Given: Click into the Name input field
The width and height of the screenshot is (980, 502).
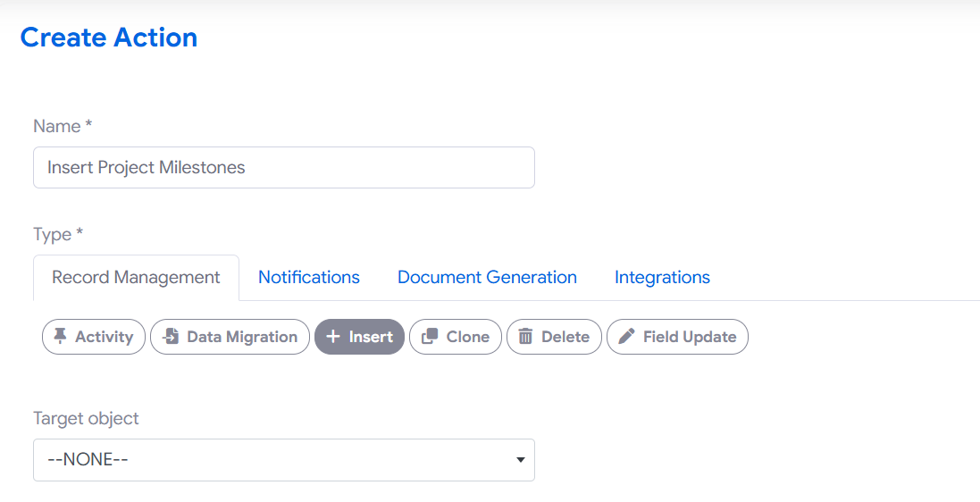Looking at the screenshot, I should (283, 168).
